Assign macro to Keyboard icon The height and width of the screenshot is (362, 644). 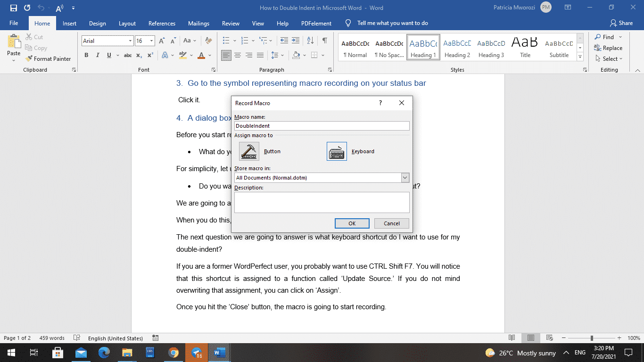pos(337,151)
